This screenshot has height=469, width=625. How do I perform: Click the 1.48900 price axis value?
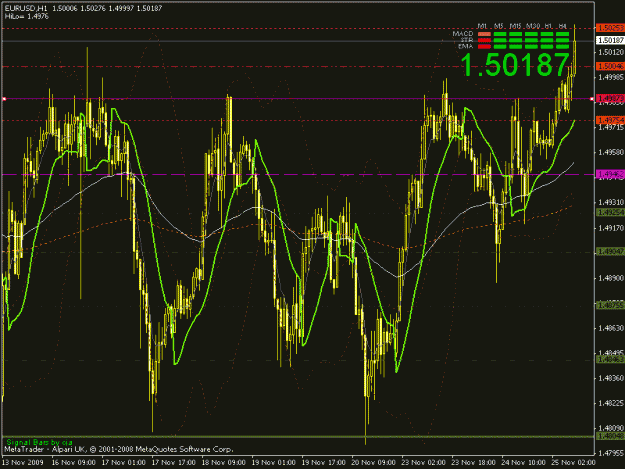click(611, 278)
